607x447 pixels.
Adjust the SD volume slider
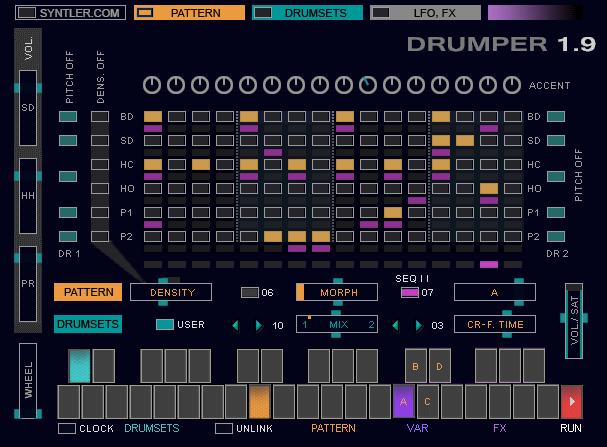pyautogui.click(x=28, y=108)
